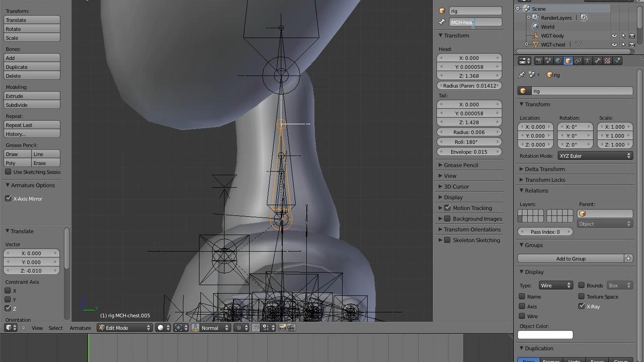Enable X-Axis Mirror in Armature Options
The image size is (644, 362).
[8, 198]
